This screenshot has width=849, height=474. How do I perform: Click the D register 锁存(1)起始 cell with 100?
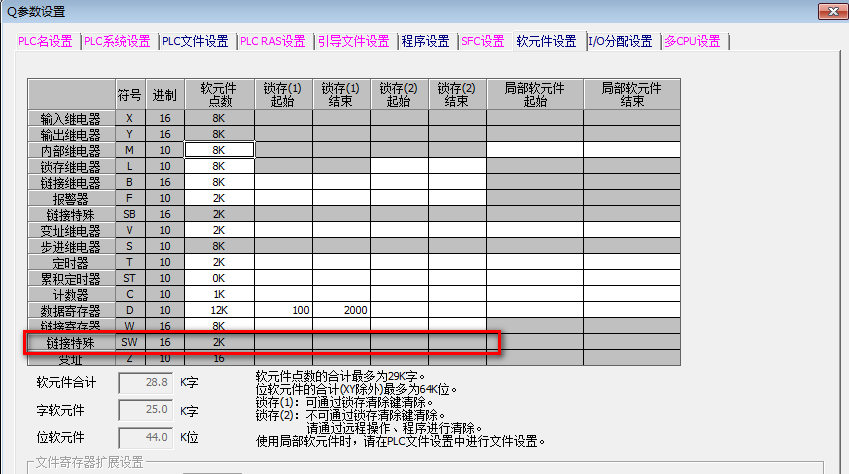[x=283, y=310]
